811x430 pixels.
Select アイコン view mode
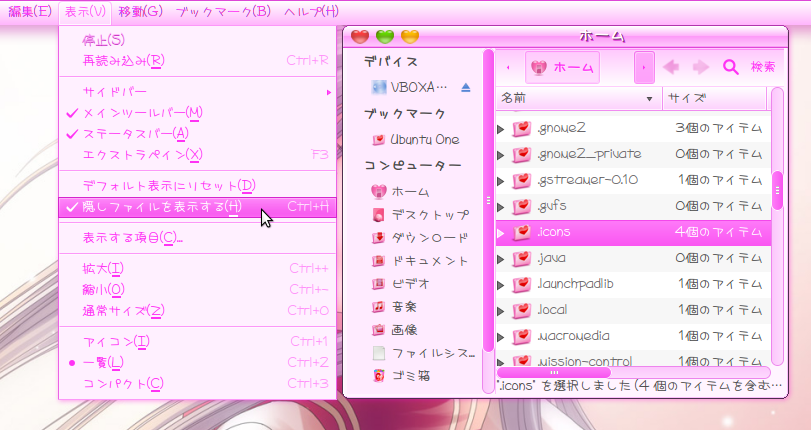(198, 342)
